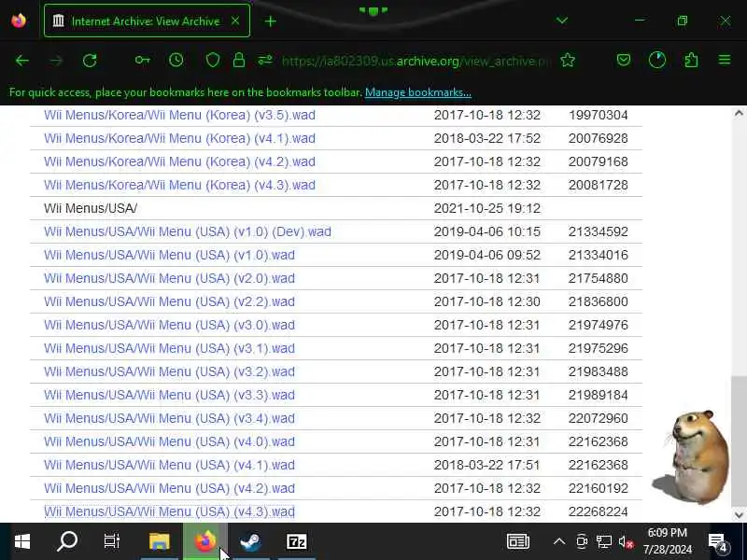Click the Meet Now camera tray icon
Viewport: 747px width, 560px height.
[x=582, y=541]
